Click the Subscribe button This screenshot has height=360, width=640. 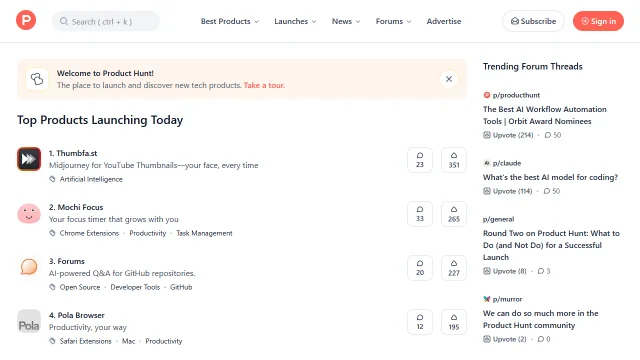533,21
